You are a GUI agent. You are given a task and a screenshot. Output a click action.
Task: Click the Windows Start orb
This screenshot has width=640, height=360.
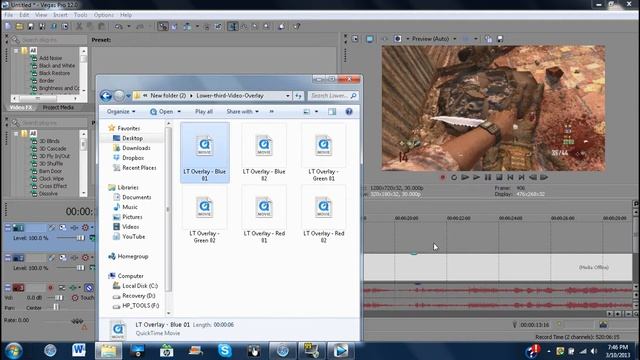tap(13, 351)
